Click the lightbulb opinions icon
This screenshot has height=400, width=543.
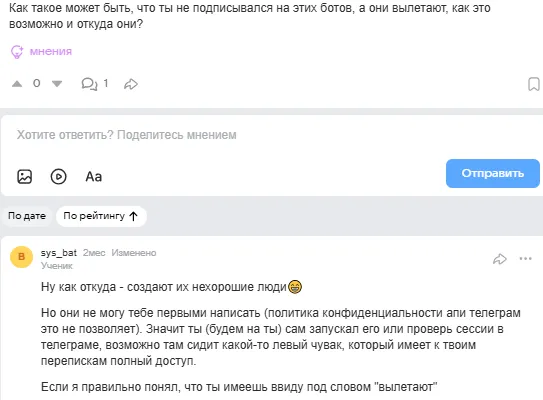tap(17, 52)
